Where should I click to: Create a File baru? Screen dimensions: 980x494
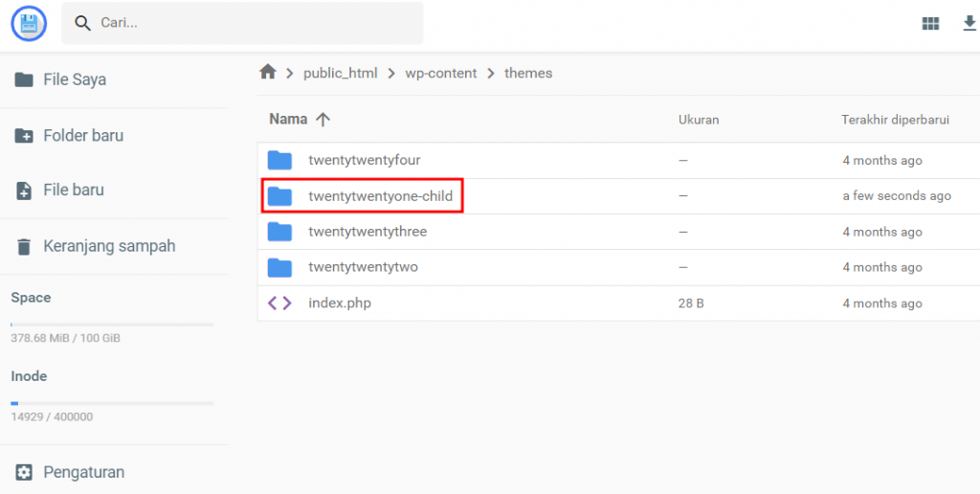pos(74,191)
